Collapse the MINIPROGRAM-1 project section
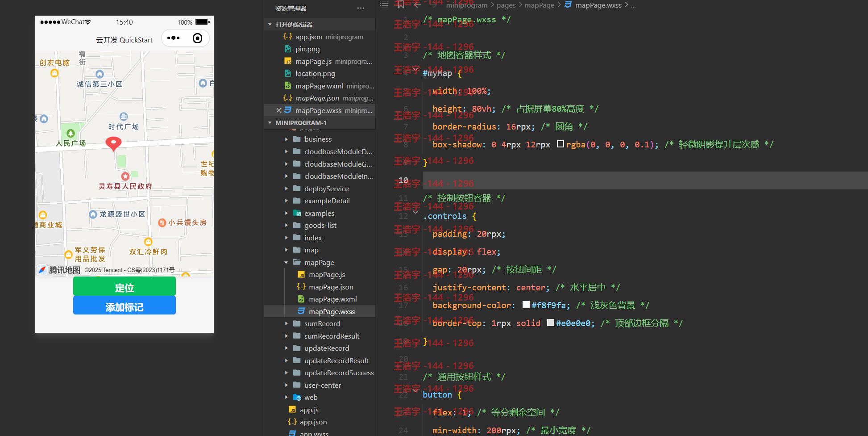 coord(270,123)
